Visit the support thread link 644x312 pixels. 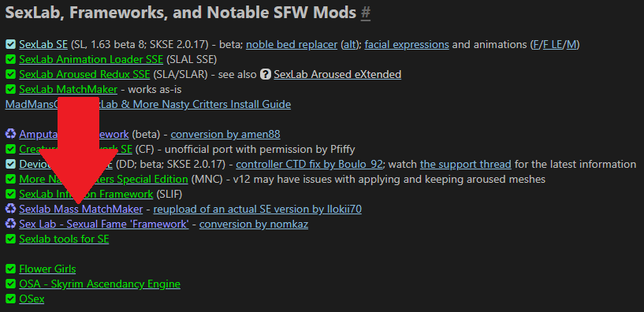pyautogui.click(x=466, y=164)
